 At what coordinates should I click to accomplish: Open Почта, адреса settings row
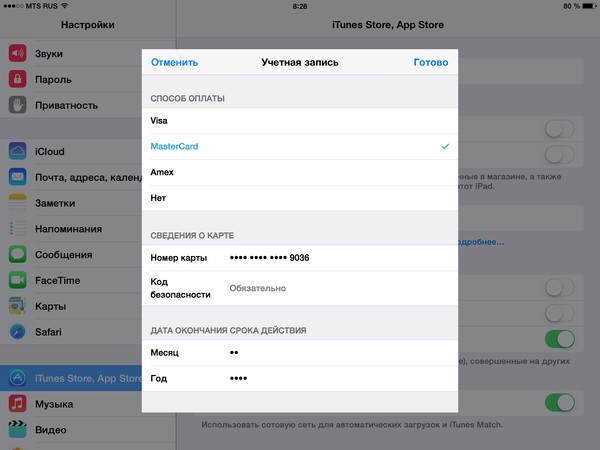71,177
